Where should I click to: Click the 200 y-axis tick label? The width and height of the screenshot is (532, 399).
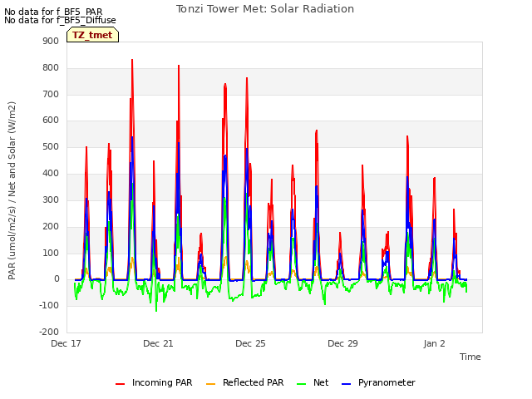[x=51, y=226]
